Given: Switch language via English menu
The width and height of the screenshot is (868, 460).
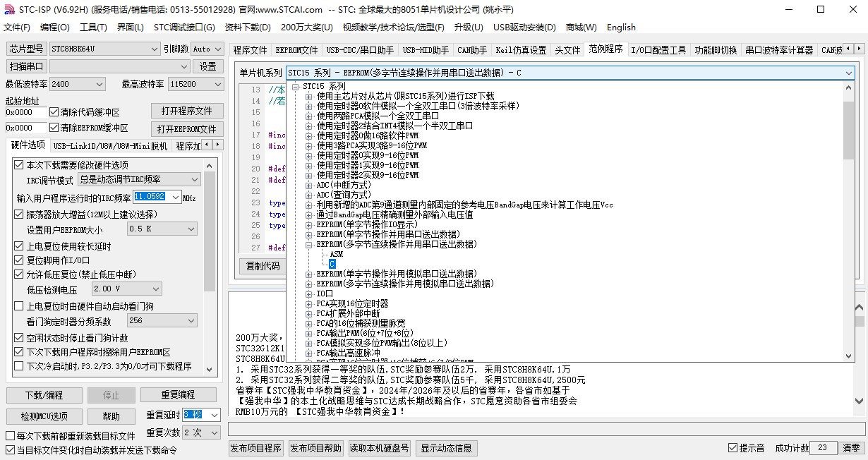Looking at the screenshot, I should (621, 28).
